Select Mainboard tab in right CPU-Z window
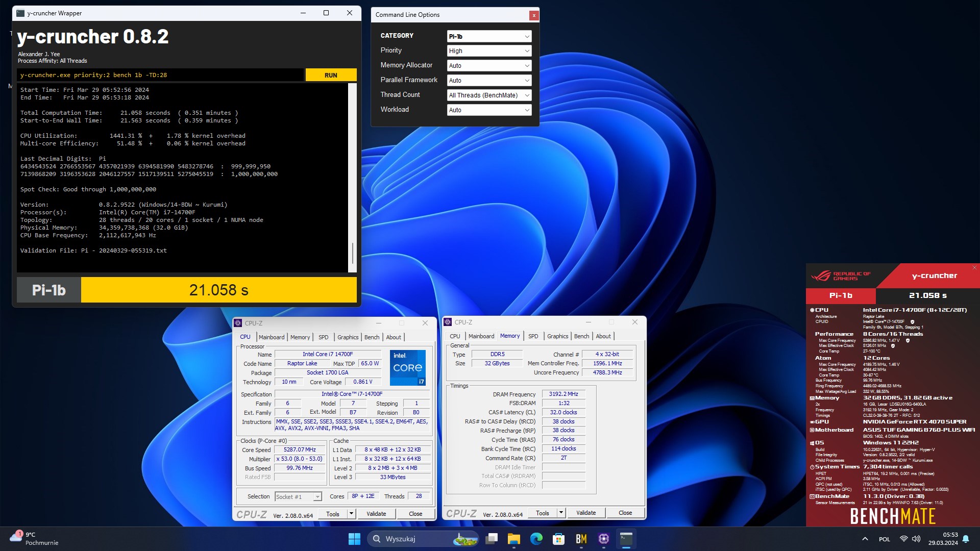 [x=481, y=336]
